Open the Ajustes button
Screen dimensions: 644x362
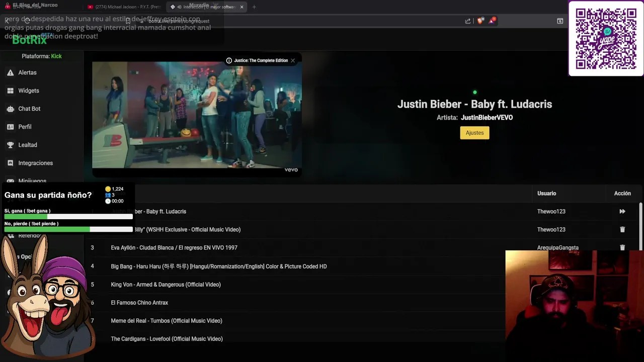coord(474,133)
